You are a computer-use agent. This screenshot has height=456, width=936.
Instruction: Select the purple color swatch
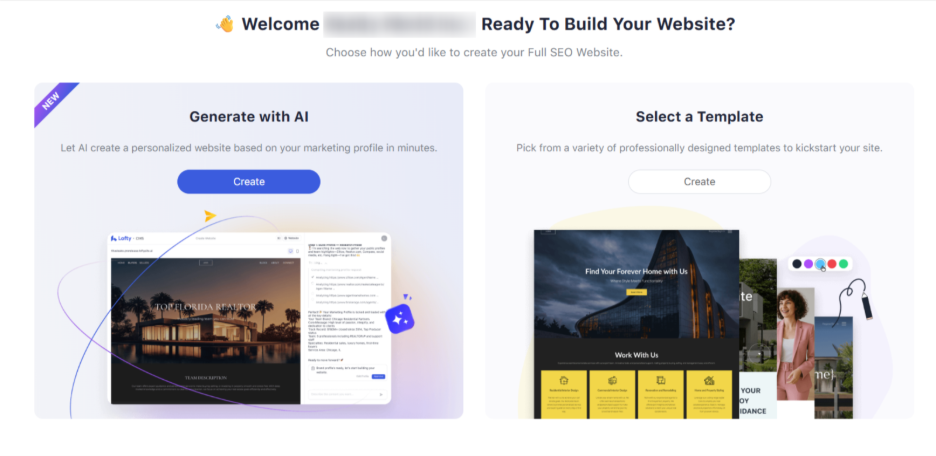click(x=808, y=264)
